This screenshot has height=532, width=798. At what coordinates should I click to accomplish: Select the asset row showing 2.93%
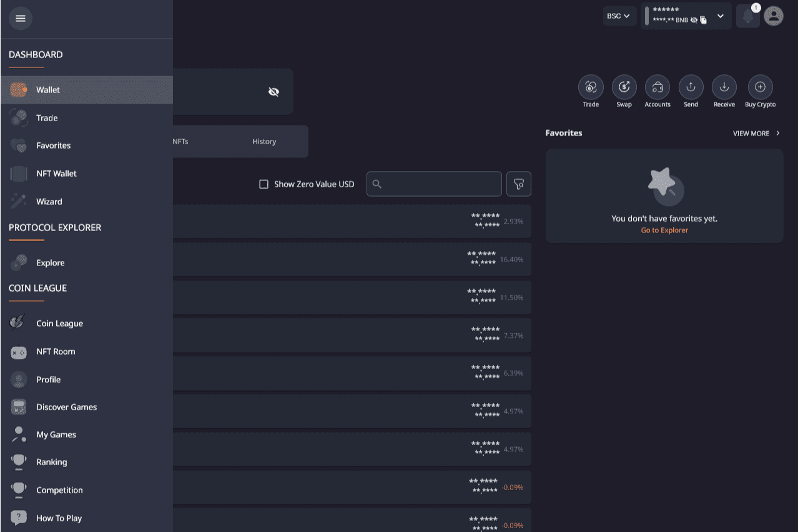pos(352,221)
